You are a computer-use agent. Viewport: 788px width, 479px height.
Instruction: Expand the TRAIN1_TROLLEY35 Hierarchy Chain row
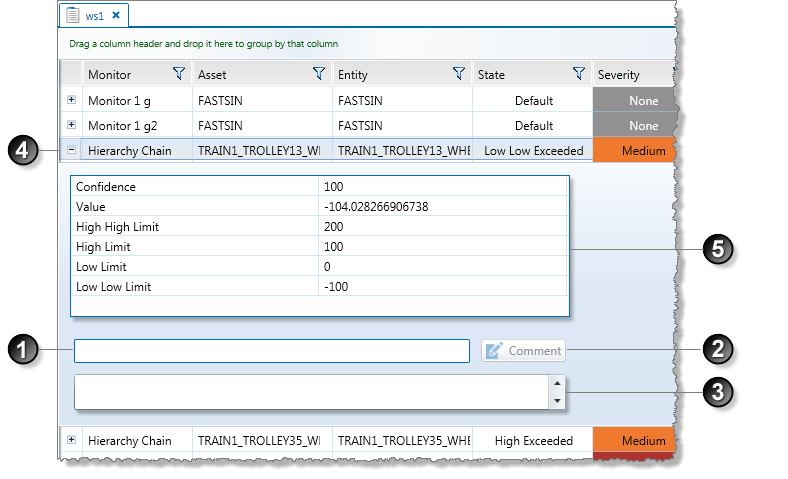(71, 440)
